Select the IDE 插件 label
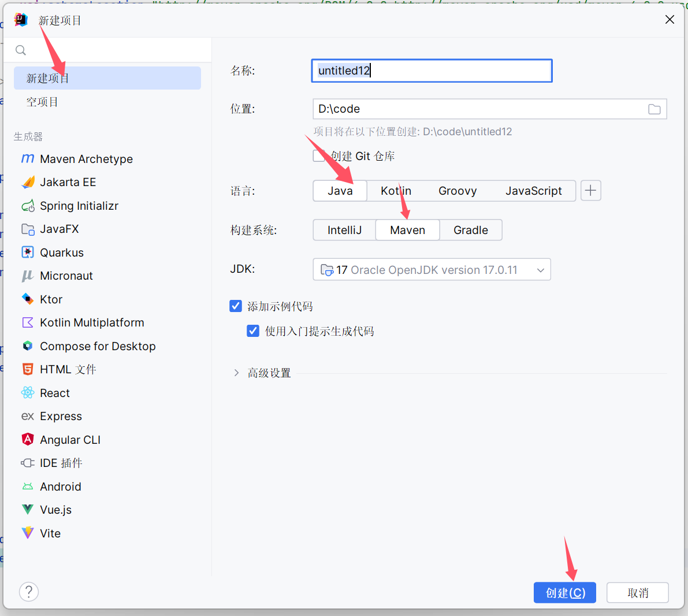The width and height of the screenshot is (688, 616). click(61, 463)
